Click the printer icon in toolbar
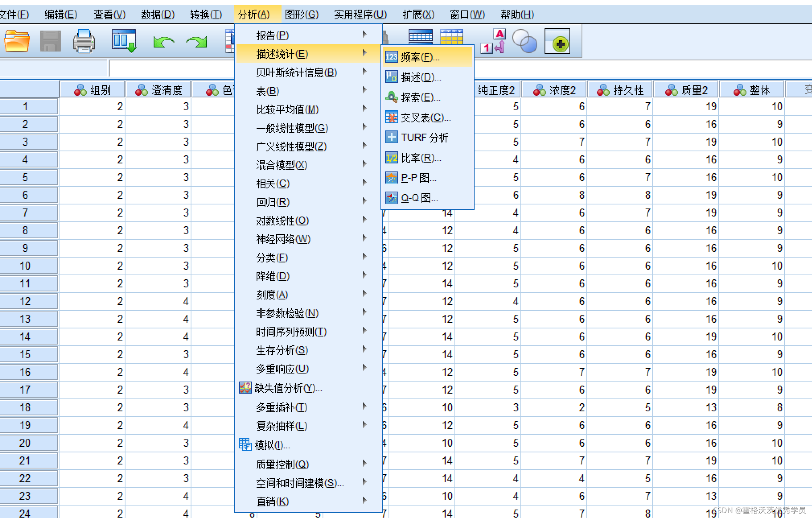The image size is (812, 518). (84, 41)
